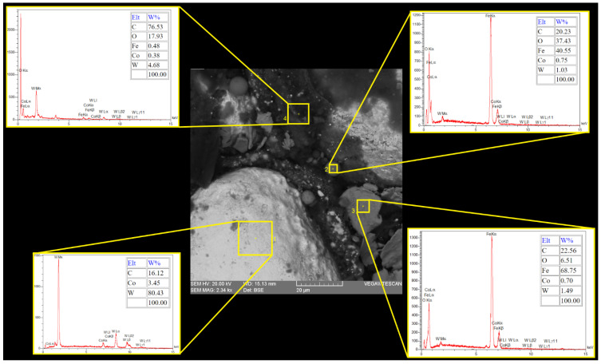Viewport: 601px width, 364px height.
Task: Select the 0.70 Co value cell
Action: (x=571, y=281)
